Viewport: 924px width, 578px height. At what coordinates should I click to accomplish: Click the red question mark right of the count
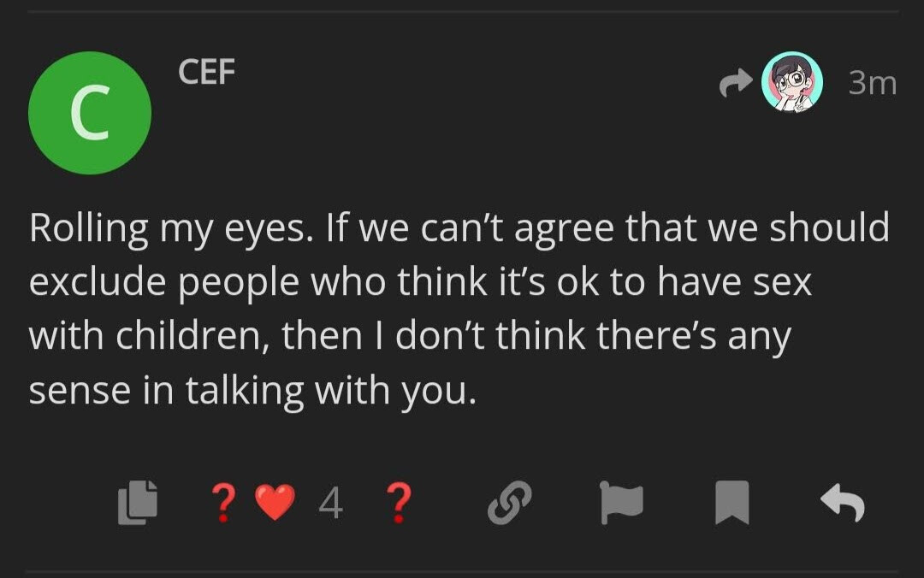[399, 503]
